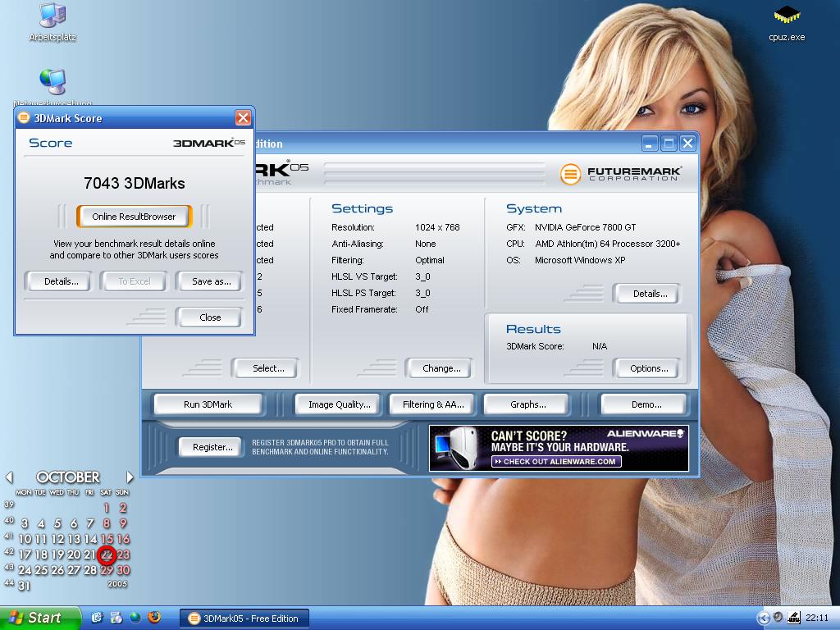Click Register... button
The height and width of the screenshot is (630, 840).
tap(212, 447)
